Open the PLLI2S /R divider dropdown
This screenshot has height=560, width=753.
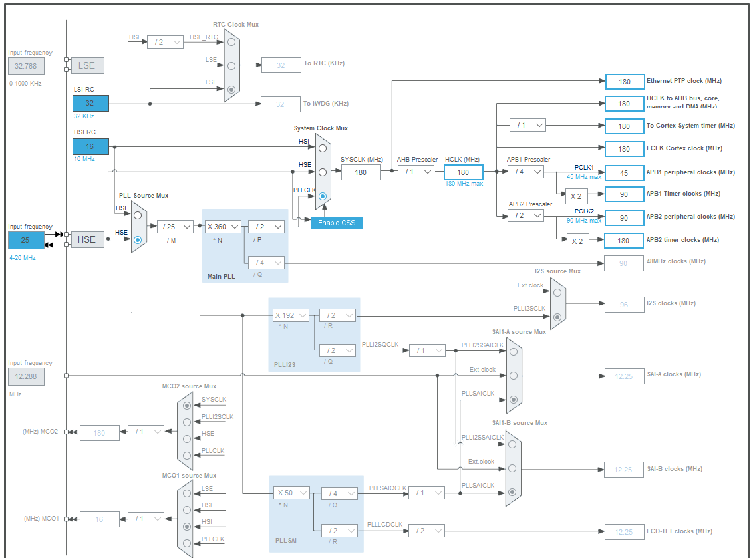[x=338, y=315]
